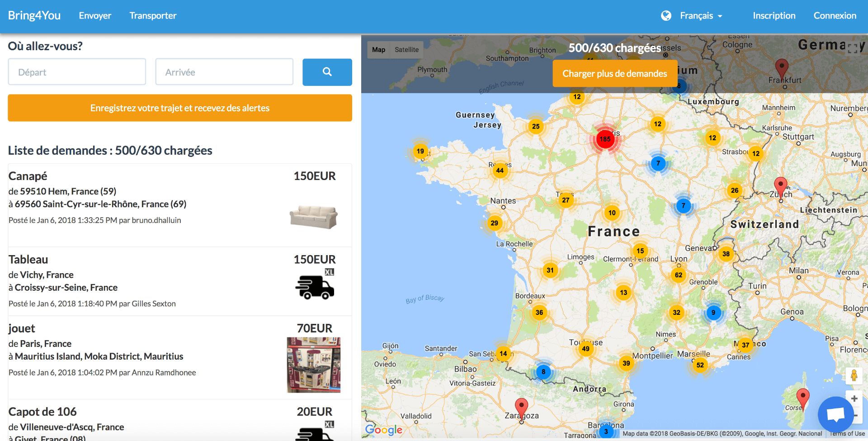Image resolution: width=868 pixels, height=441 pixels.
Task: Click the red pin on Corsica
Action: point(803,399)
